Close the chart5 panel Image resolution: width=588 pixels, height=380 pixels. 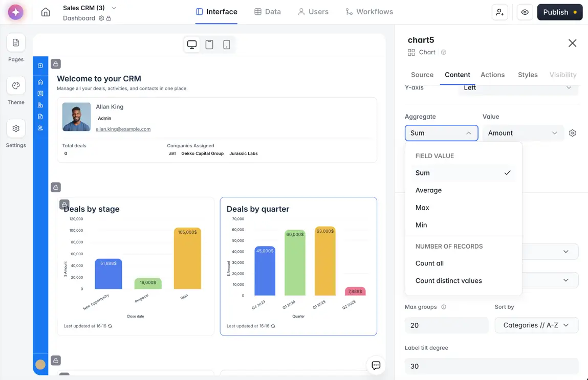[x=572, y=43]
